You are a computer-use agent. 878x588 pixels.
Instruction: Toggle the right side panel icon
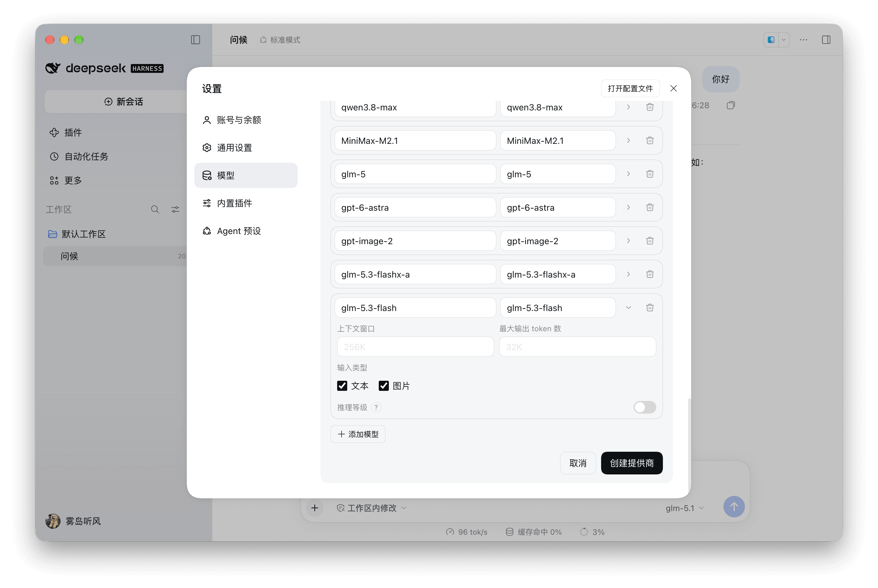[x=826, y=40]
